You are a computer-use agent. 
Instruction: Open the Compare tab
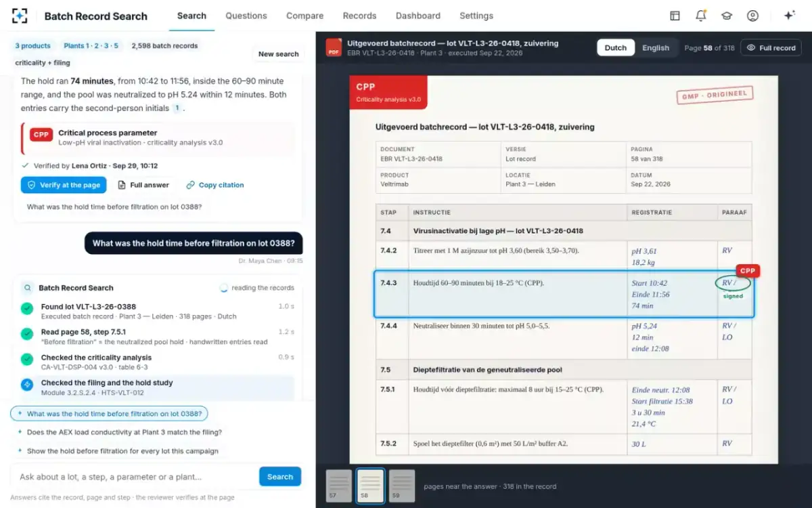pyautogui.click(x=304, y=16)
